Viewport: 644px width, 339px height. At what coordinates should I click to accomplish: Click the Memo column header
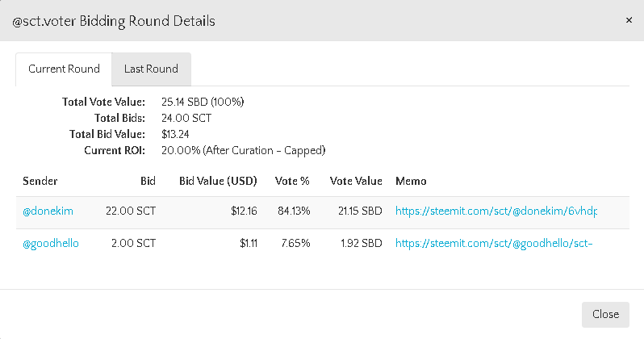coord(411,182)
